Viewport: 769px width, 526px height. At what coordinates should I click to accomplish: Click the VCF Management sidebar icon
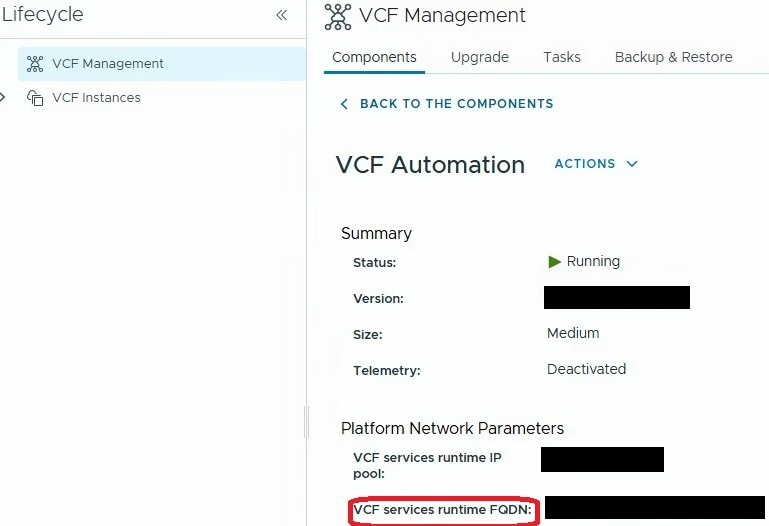pyautogui.click(x=35, y=64)
